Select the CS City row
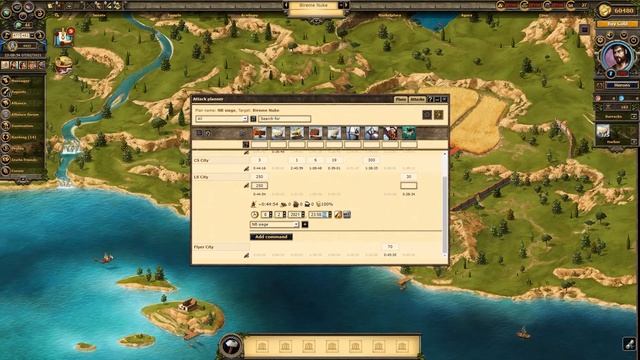The width and height of the screenshot is (640, 360). 221,160
